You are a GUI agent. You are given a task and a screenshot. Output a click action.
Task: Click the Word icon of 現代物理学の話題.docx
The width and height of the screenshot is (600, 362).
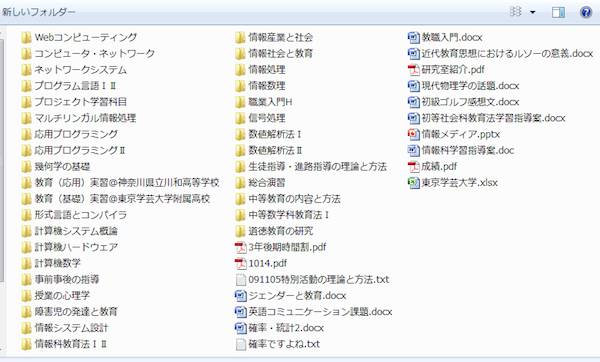click(x=414, y=86)
